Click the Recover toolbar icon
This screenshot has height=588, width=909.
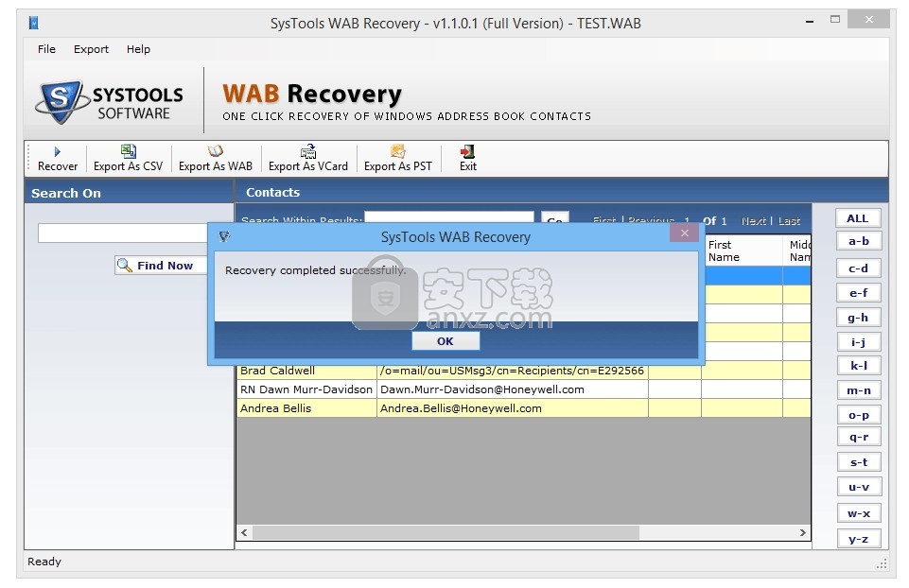pos(58,152)
